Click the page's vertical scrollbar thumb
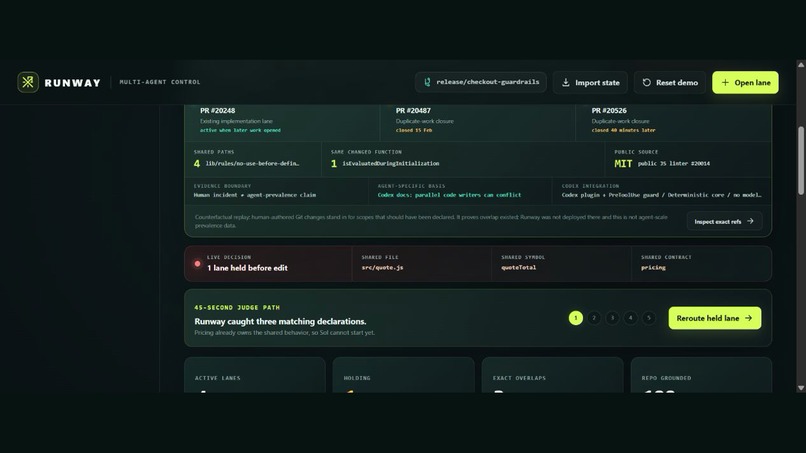This screenshot has height=453, width=806. [800, 160]
